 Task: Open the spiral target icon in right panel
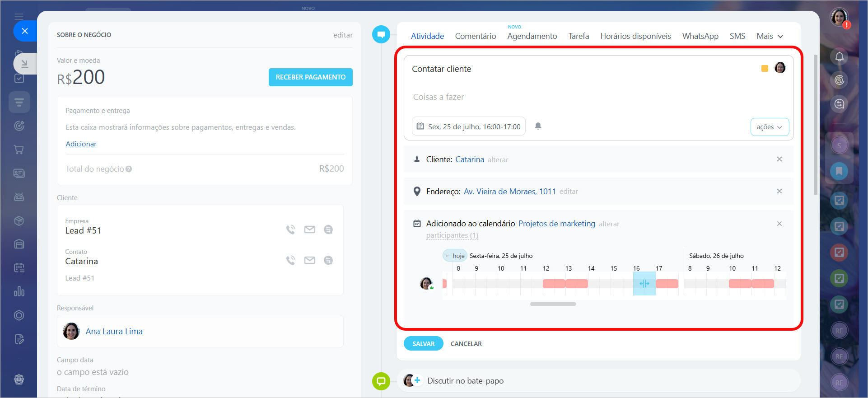tap(839, 80)
